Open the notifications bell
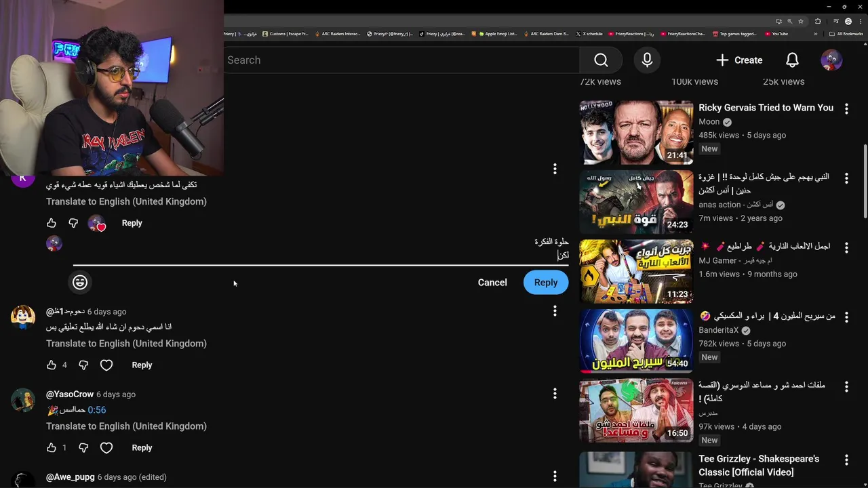Screen dimensions: 868x488 [792, 60]
